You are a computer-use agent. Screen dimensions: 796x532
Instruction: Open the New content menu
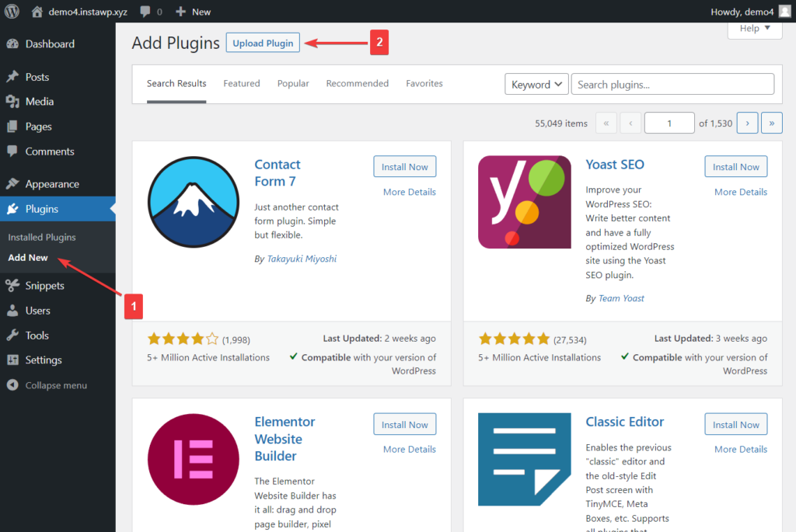(193, 12)
